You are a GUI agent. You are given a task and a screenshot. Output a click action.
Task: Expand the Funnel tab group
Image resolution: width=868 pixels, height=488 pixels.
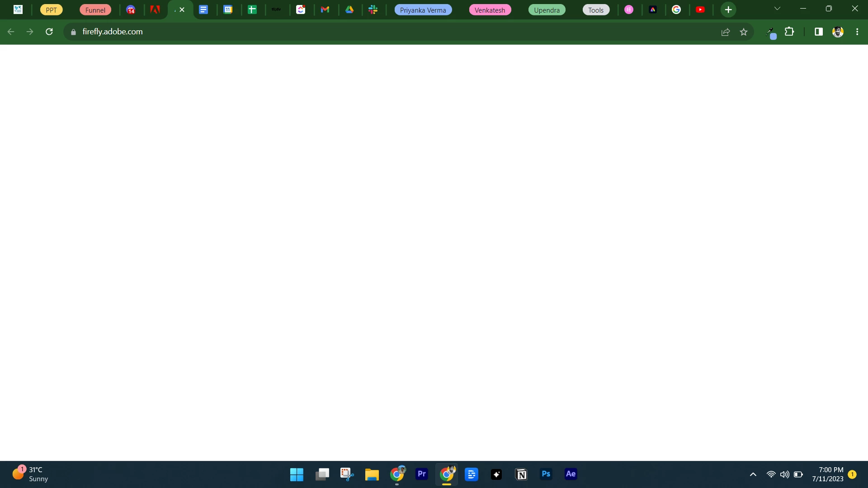(x=95, y=10)
